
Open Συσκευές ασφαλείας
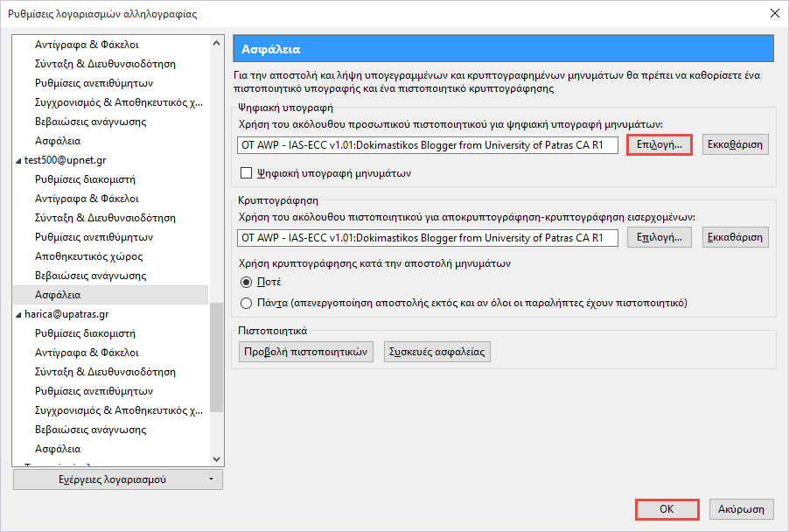click(x=436, y=352)
